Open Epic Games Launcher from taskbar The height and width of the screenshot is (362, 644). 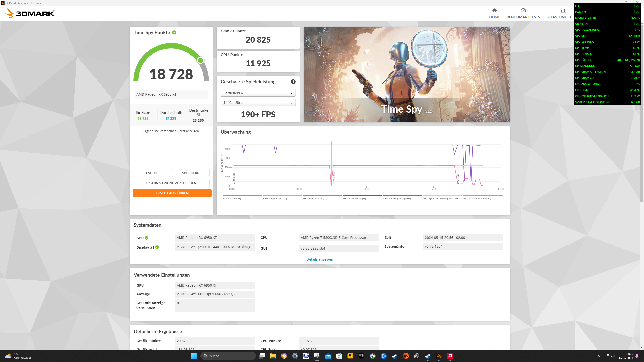(x=361, y=356)
